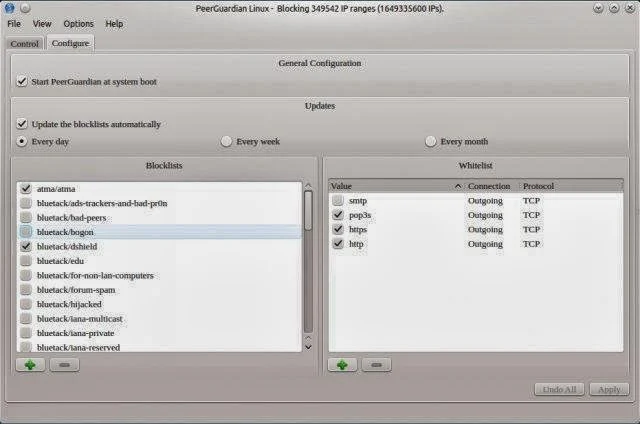
Task: Select the smtp row Outgoing cell
Action: 485,200
